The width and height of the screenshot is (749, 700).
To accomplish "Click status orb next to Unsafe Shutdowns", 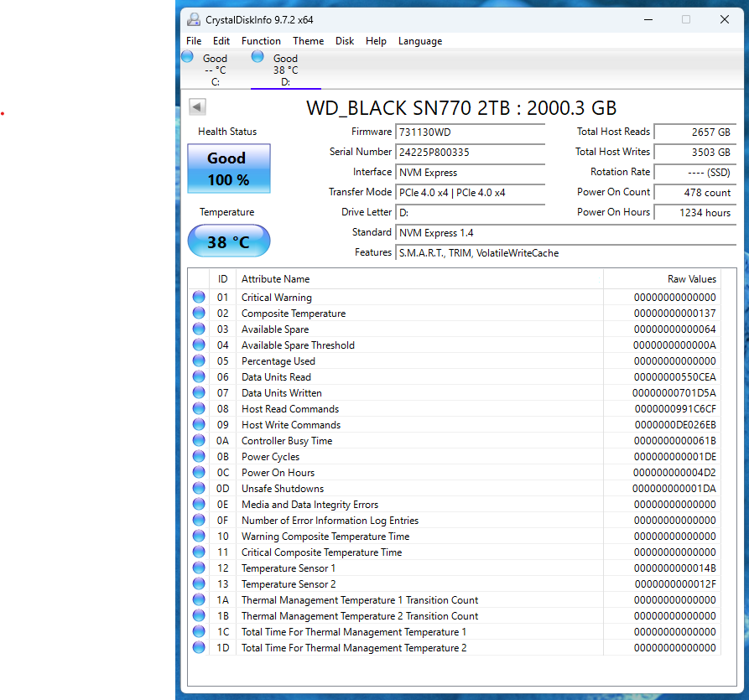I will (199, 488).
